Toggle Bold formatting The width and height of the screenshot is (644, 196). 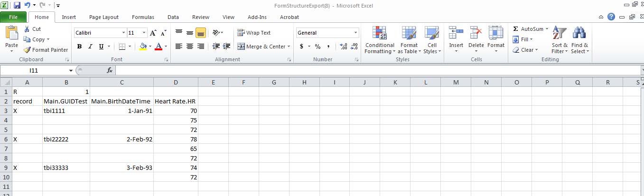pyautogui.click(x=80, y=47)
